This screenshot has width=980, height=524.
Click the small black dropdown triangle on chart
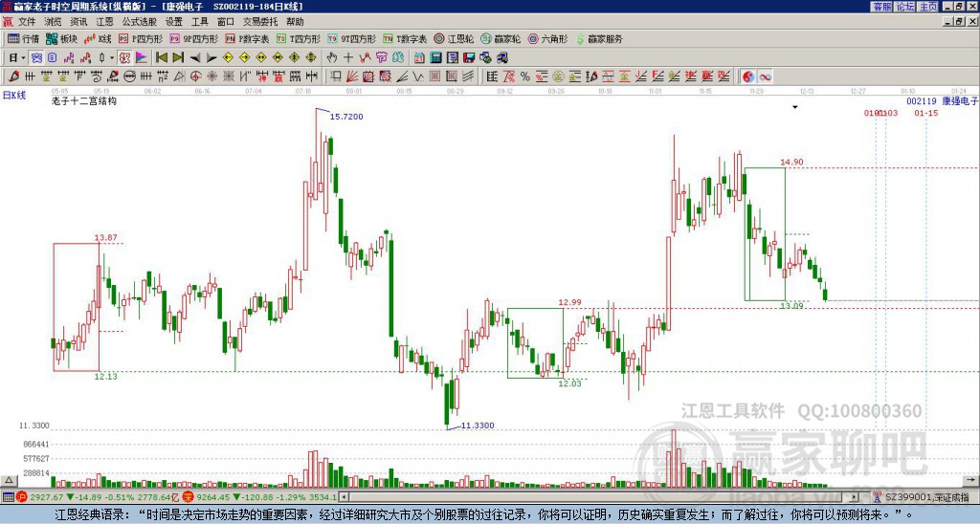point(795,107)
